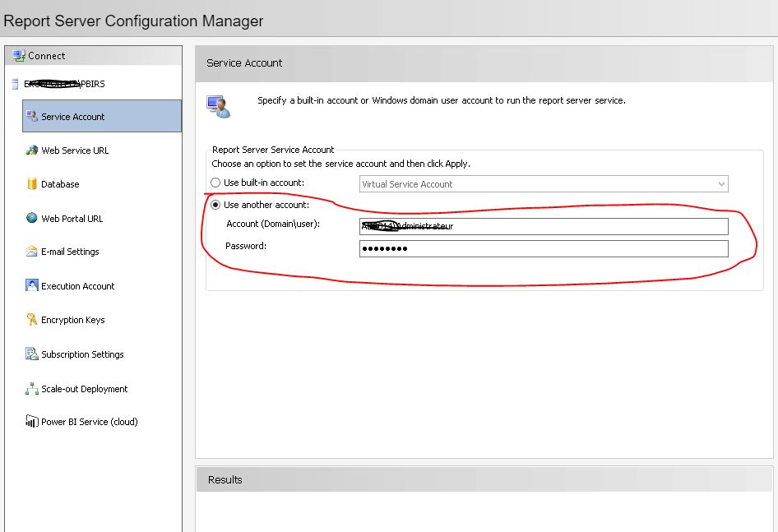Click 'Choose an option to set the service account' text

(x=340, y=164)
